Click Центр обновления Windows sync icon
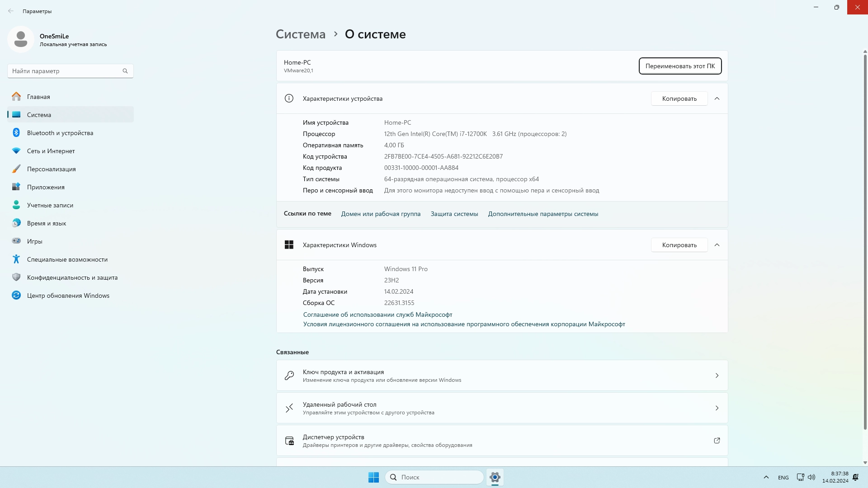The width and height of the screenshot is (868, 488). (x=16, y=295)
